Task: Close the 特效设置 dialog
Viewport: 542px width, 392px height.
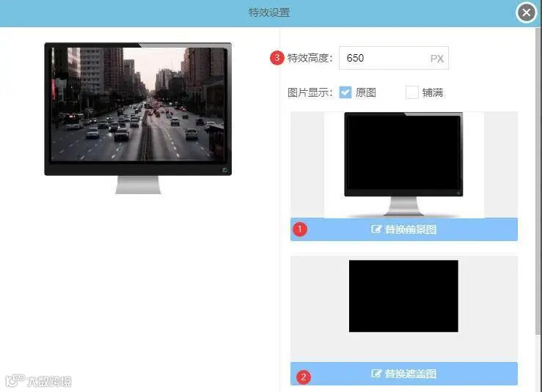Action: click(x=526, y=12)
